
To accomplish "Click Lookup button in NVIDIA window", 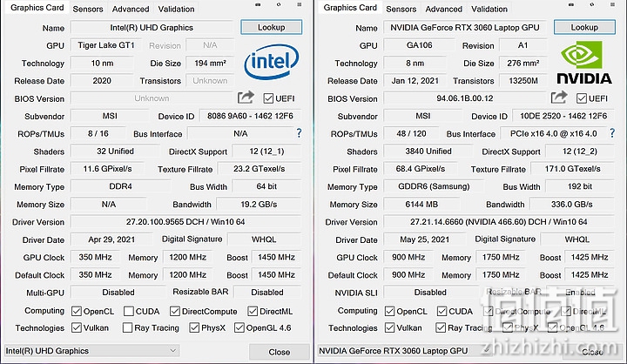I will [584, 27].
